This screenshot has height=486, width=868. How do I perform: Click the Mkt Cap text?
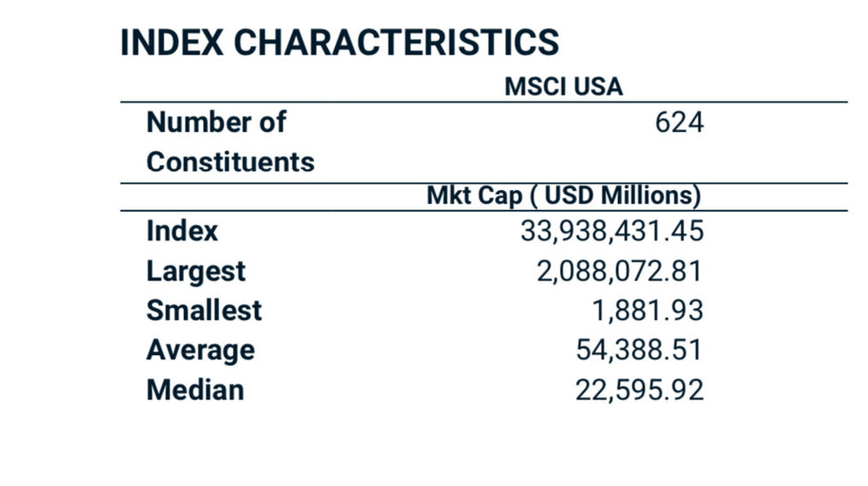point(475,196)
